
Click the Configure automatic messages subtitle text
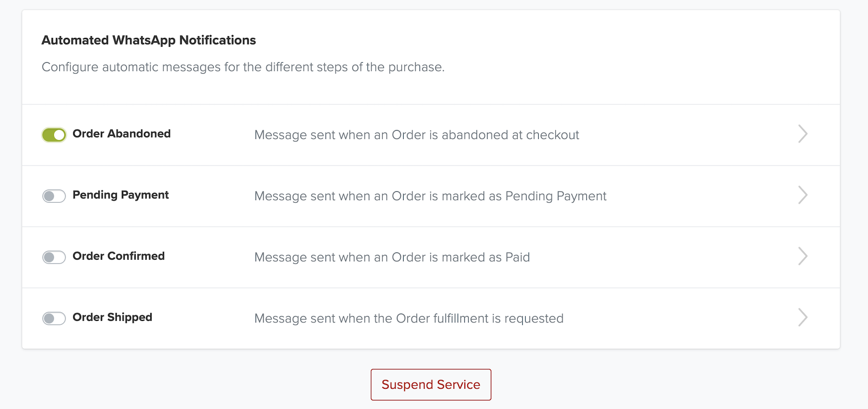pos(243,67)
